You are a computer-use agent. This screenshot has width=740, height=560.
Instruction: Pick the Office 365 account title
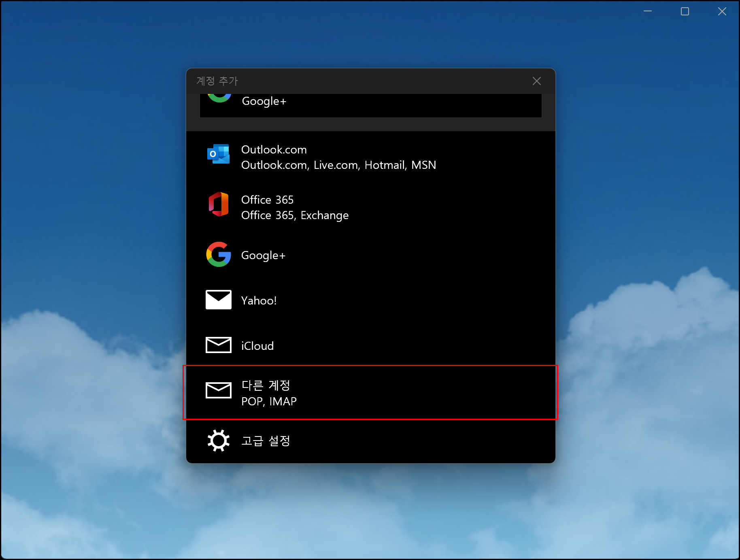tap(267, 200)
